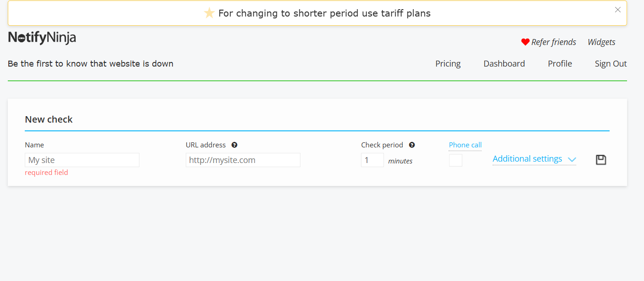Save the new check with floppy icon
Screen dimensions: 644x281
pos(601,160)
